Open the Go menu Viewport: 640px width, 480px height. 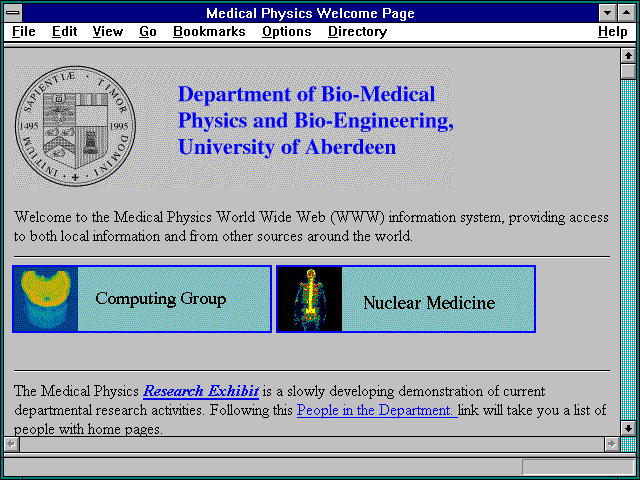(x=148, y=32)
